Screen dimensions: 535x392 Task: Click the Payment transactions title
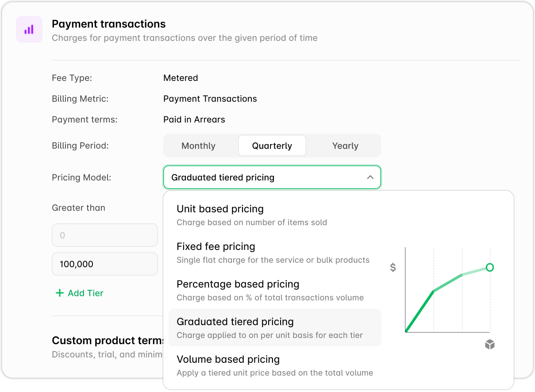click(x=109, y=24)
